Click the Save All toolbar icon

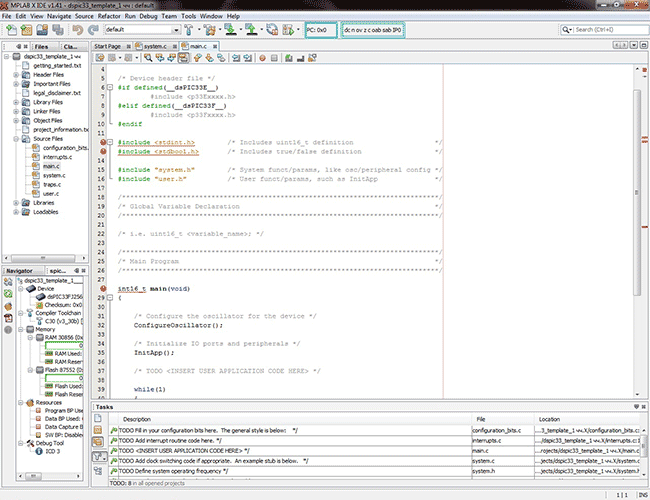coord(58,30)
